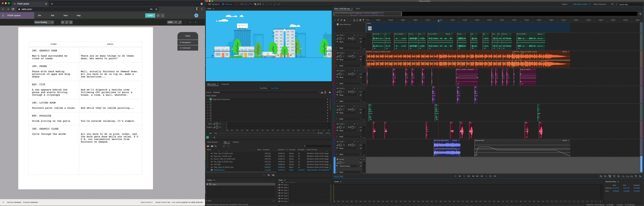This screenshot has height=206, width=644.
Task: Open Effects Rack Presets dropdown
Action: 266,92
